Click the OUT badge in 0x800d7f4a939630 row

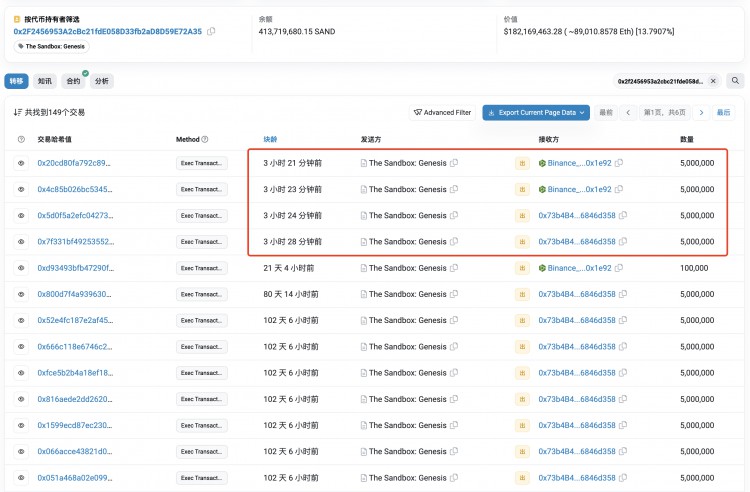pos(522,294)
